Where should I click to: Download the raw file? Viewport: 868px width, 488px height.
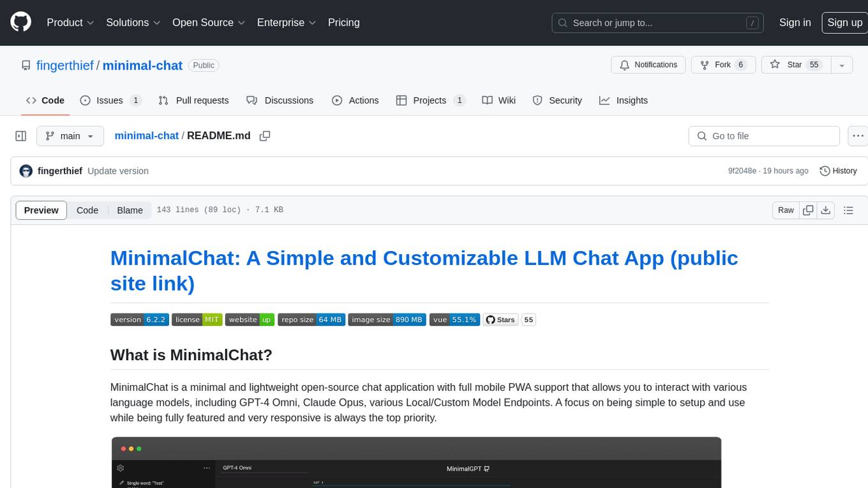[826, 210]
